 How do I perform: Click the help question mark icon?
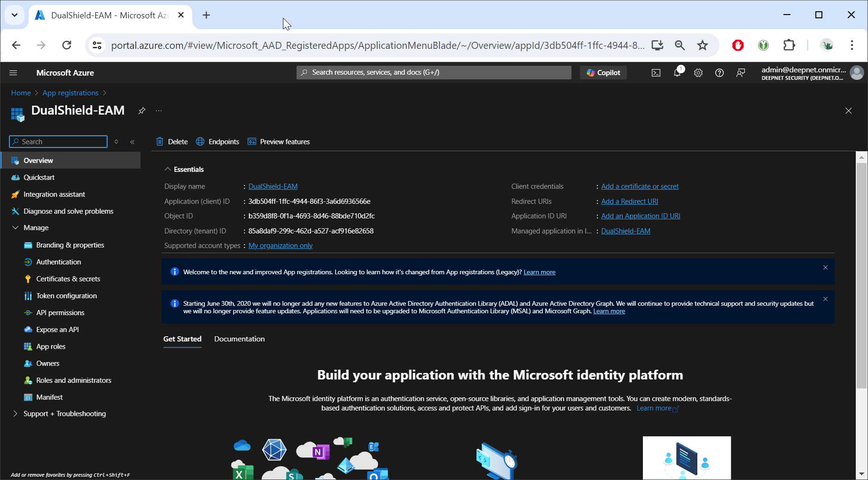719,73
